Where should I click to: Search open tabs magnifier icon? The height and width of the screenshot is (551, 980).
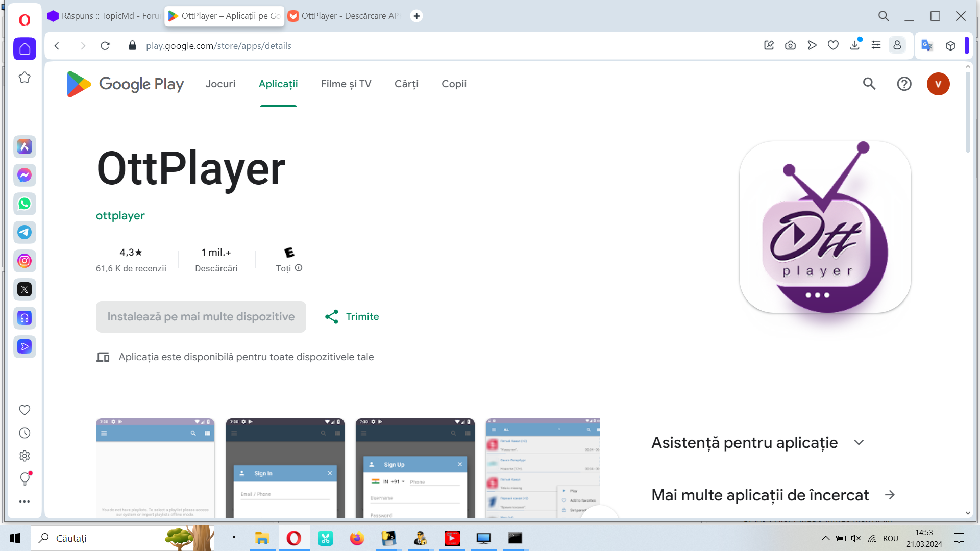[x=884, y=16]
